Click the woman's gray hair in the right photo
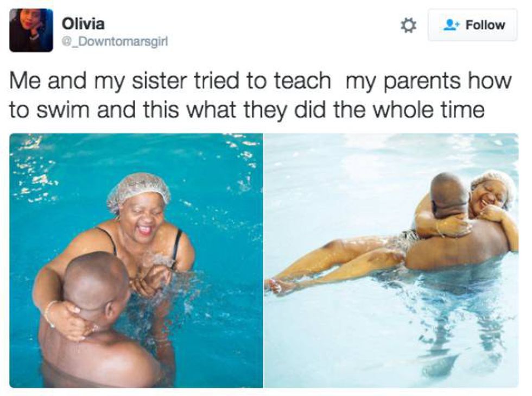Viewport: 532px width, 396px height. click(x=496, y=185)
